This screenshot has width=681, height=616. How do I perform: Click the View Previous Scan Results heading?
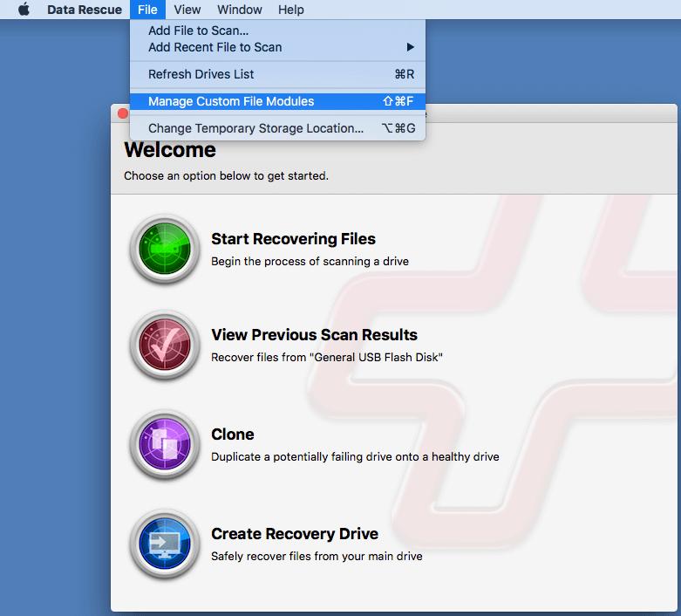pos(314,335)
